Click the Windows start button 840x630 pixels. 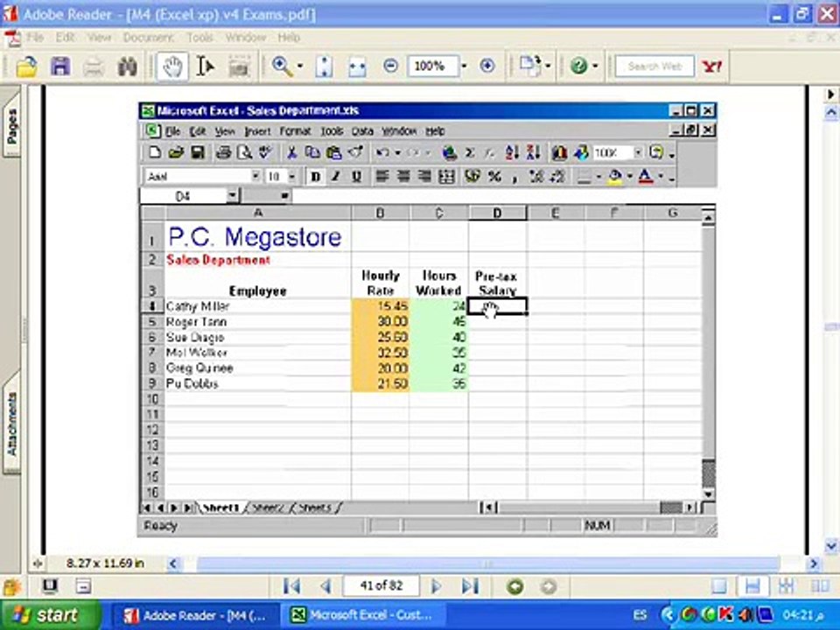click(x=51, y=615)
